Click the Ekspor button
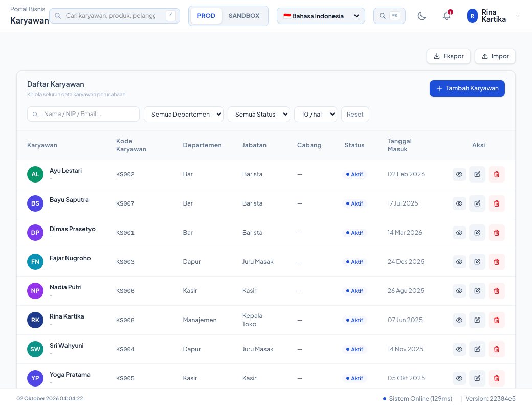 click(x=448, y=56)
